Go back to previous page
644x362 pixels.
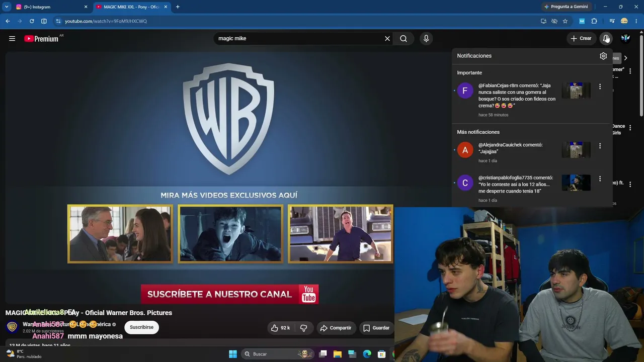[x=8, y=21]
